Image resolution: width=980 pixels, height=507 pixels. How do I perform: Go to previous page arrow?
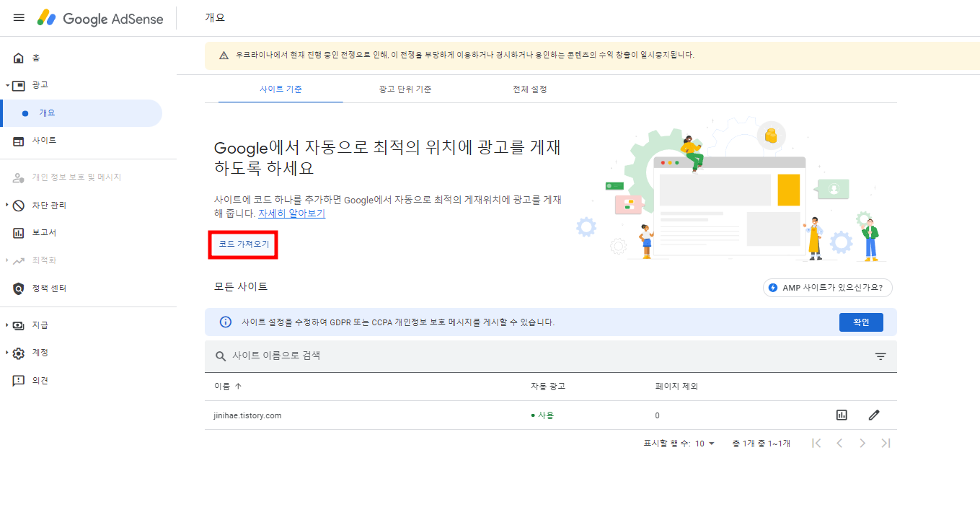click(839, 443)
